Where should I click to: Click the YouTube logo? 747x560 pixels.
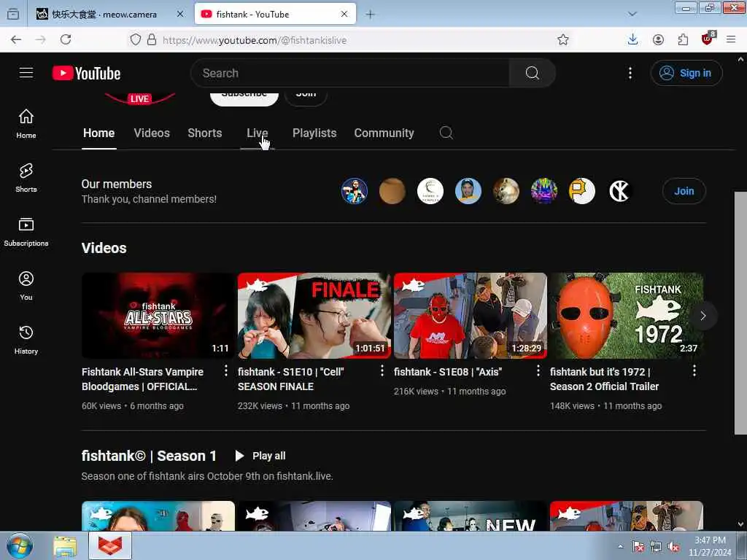86,74
